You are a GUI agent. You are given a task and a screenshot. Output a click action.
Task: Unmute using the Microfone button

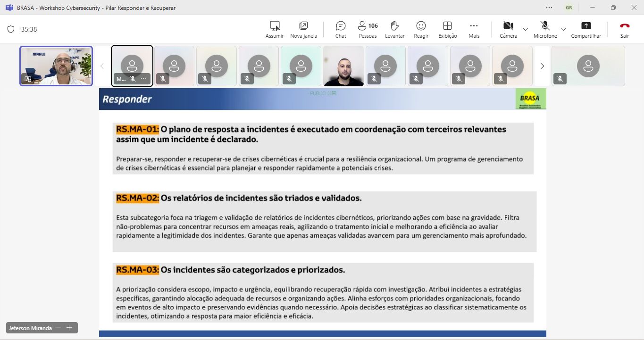coord(545,29)
